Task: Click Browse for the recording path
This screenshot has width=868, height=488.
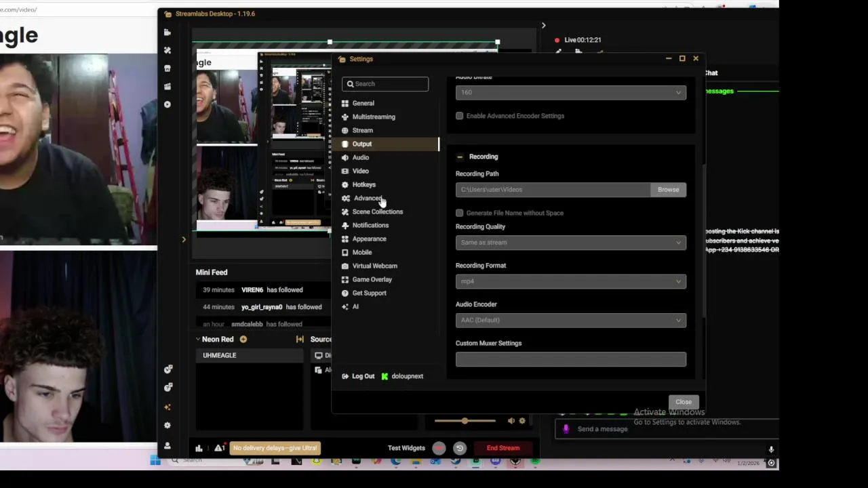Action: click(x=668, y=190)
